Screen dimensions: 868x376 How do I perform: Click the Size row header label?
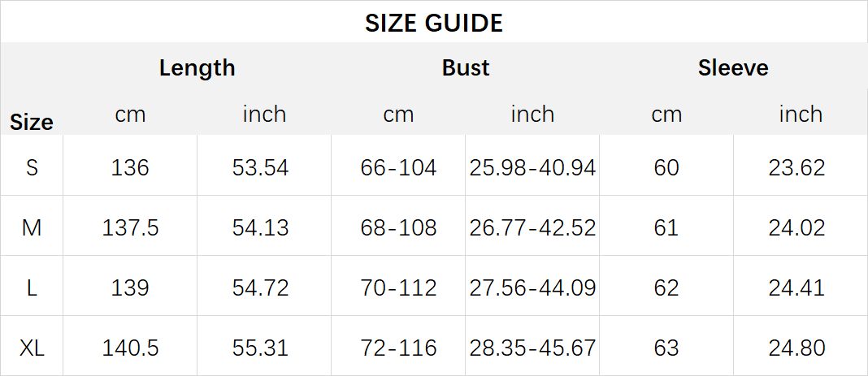coord(32,122)
